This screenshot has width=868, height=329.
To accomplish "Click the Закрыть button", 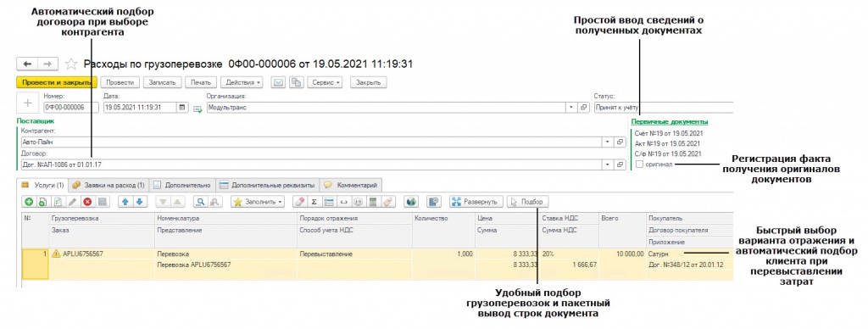I will point(369,82).
